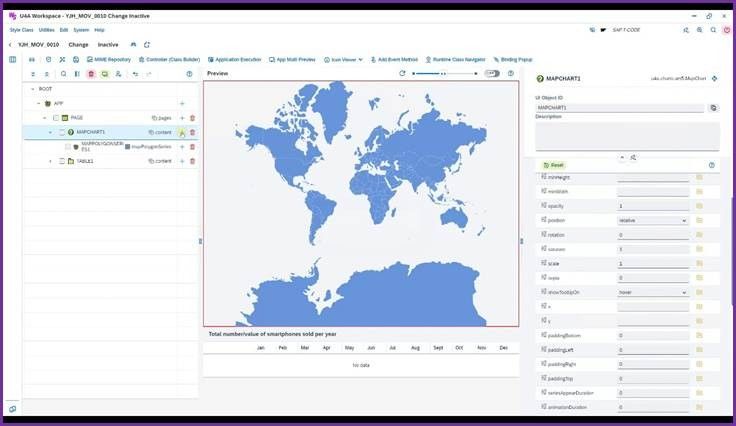Open App Multi Preview

(292, 60)
